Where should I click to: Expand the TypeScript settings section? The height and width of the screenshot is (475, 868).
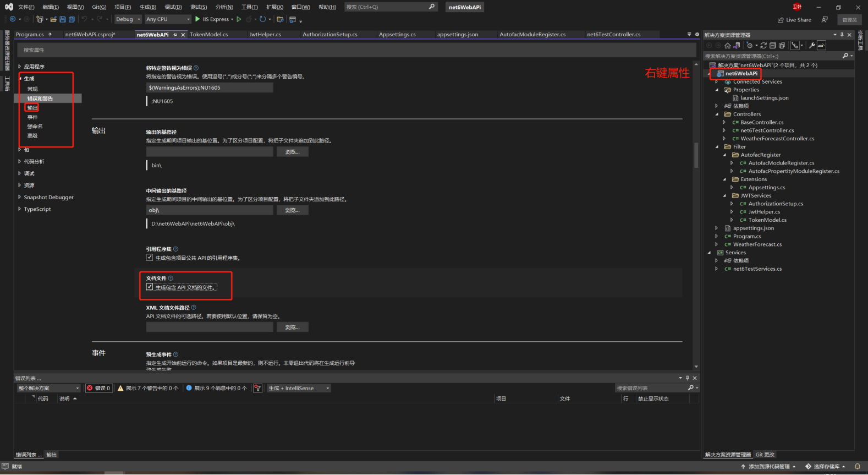pos(19,209)
